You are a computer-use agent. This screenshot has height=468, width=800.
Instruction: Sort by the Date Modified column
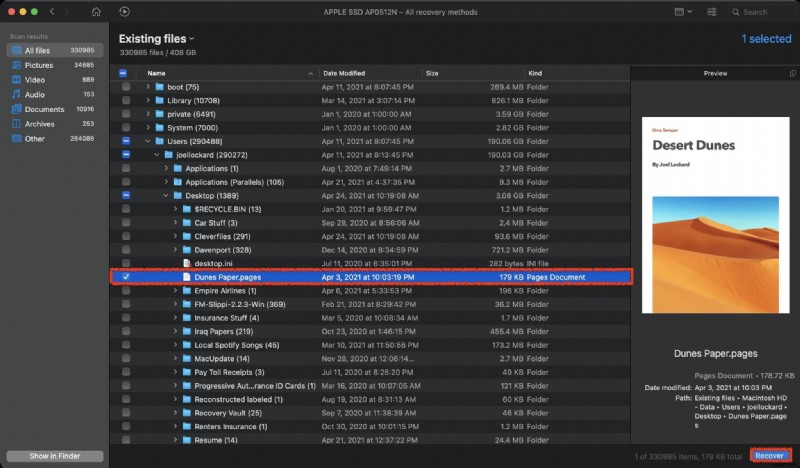(344, 73)
